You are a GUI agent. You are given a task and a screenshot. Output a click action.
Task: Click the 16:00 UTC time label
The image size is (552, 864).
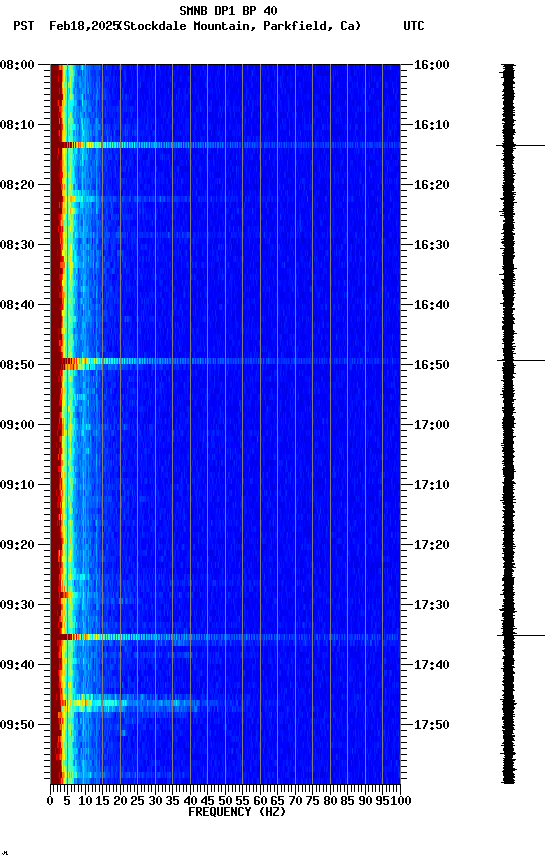coord(431,64)
